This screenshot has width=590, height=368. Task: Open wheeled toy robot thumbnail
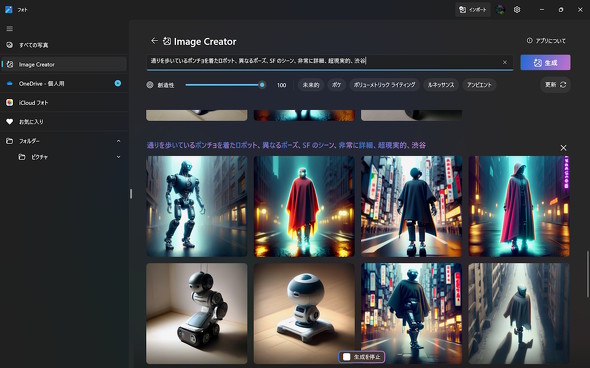[197, 313]
